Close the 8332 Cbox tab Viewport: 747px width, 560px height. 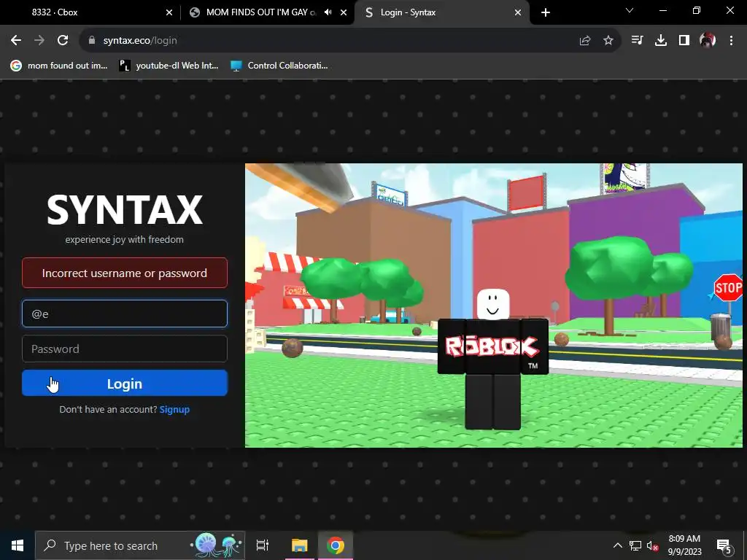click(x=169, y=12)
